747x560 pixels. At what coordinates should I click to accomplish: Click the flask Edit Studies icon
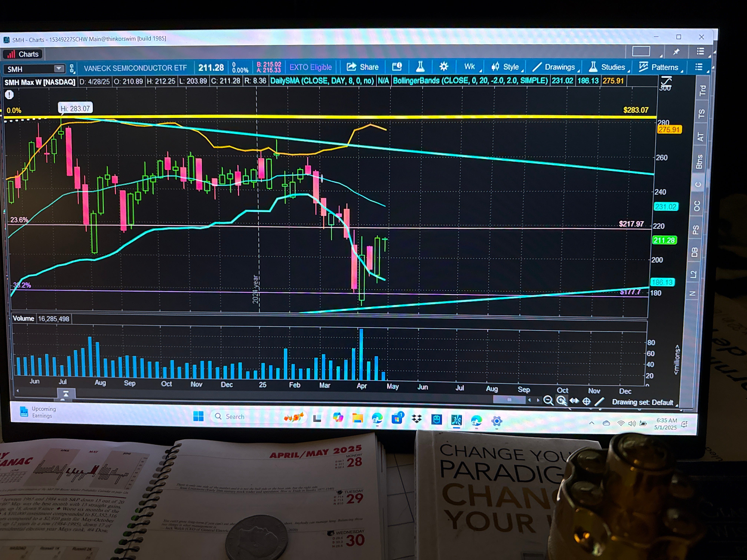click(x=420, y=66)
